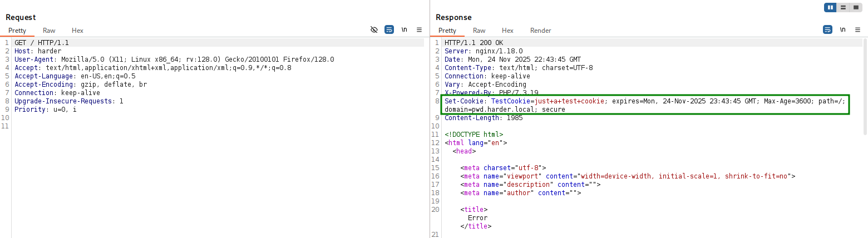868x238 pixels.
Task: Switch to top/bottom split layout
Action: (843, 8)
